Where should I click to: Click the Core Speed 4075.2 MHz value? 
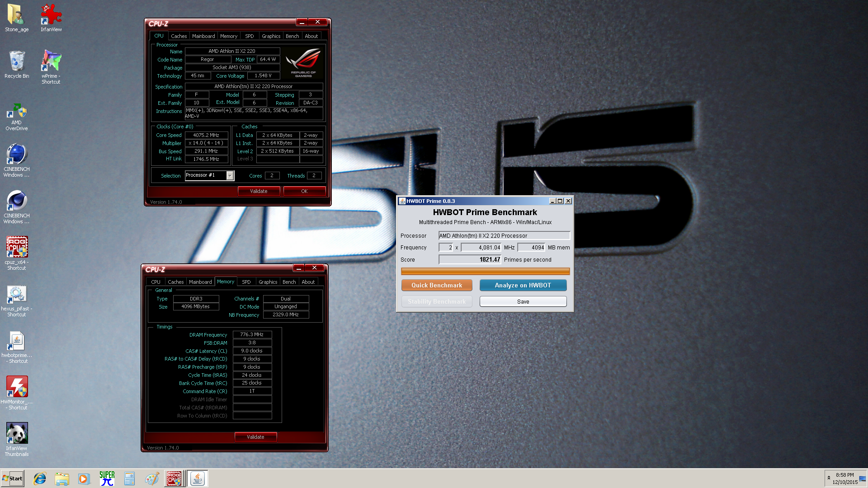pyautogui.click(x=206, y=135)
